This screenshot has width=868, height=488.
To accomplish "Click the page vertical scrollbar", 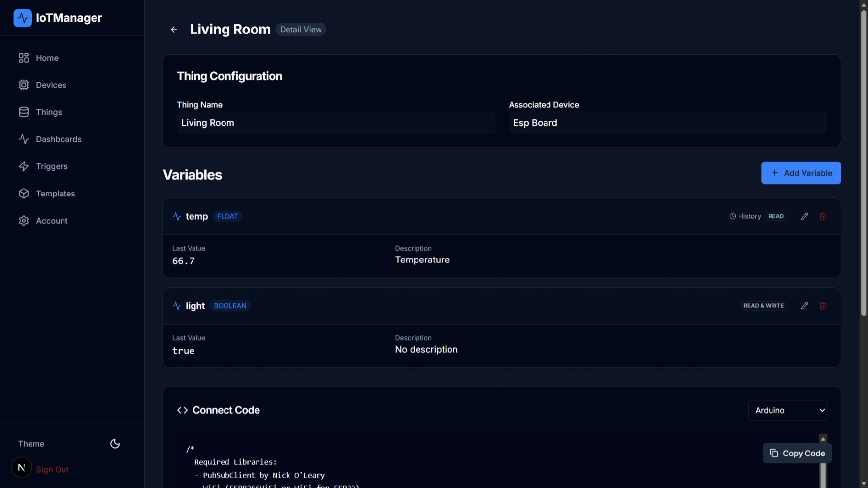I will tap(863, 163).
